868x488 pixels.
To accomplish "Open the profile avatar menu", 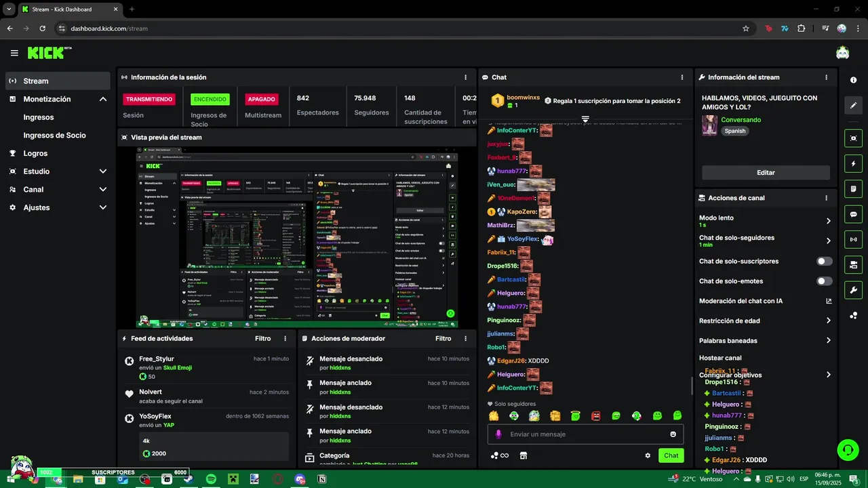I will point(842,53).
